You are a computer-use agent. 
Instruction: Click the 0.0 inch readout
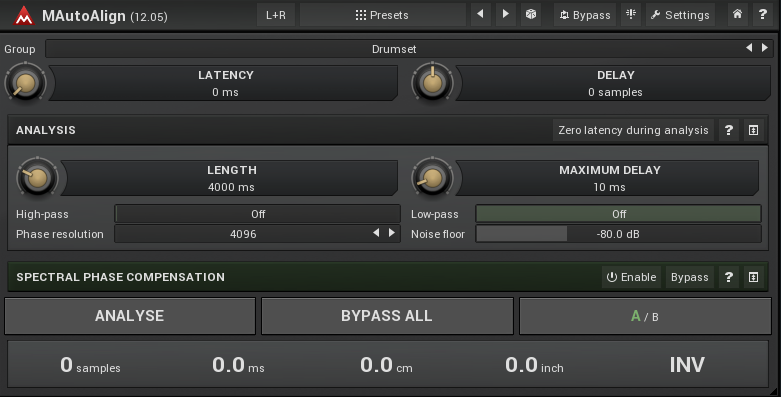coord(534,365)
